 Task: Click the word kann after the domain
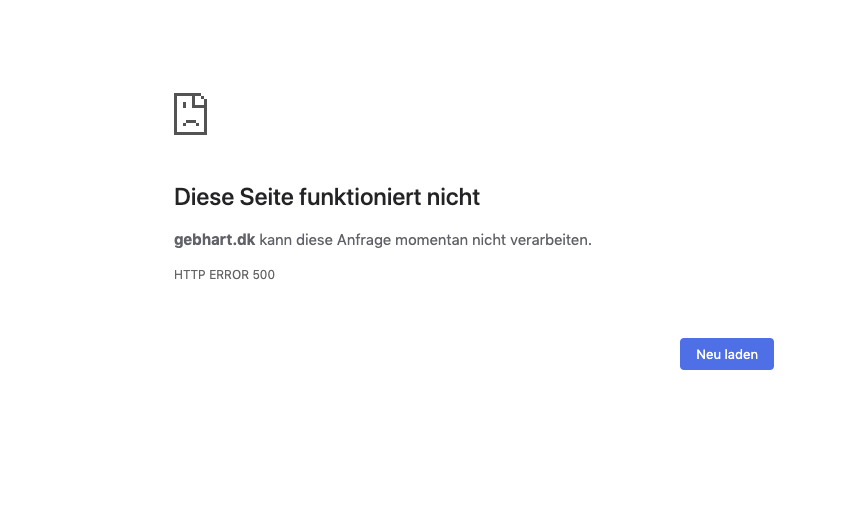(276, 240)
